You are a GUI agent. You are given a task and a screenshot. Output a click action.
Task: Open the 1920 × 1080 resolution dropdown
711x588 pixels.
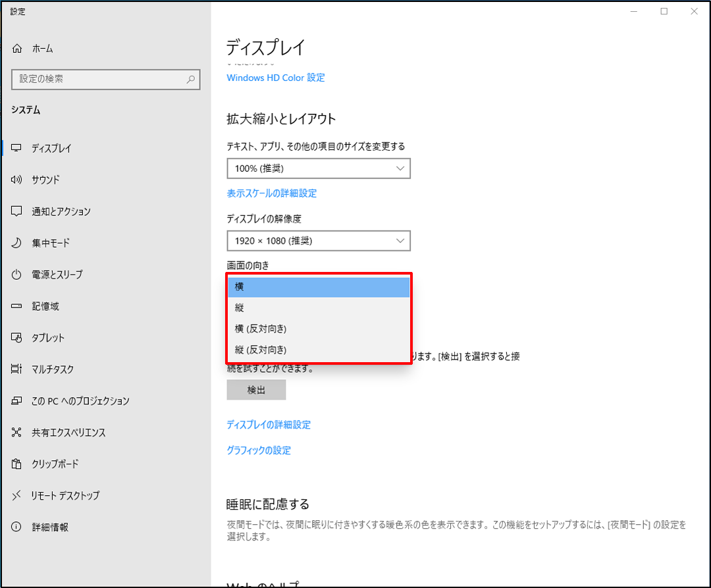[x=318, y=241]
